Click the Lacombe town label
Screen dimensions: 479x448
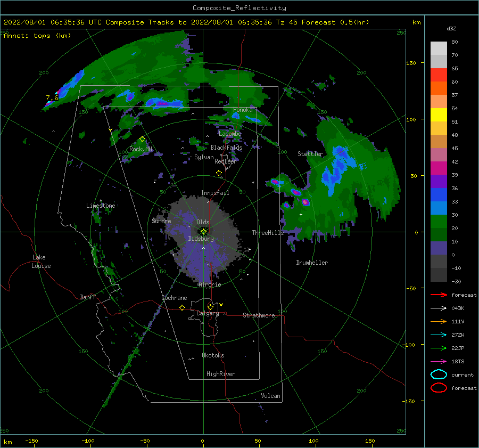pos(230,134)
